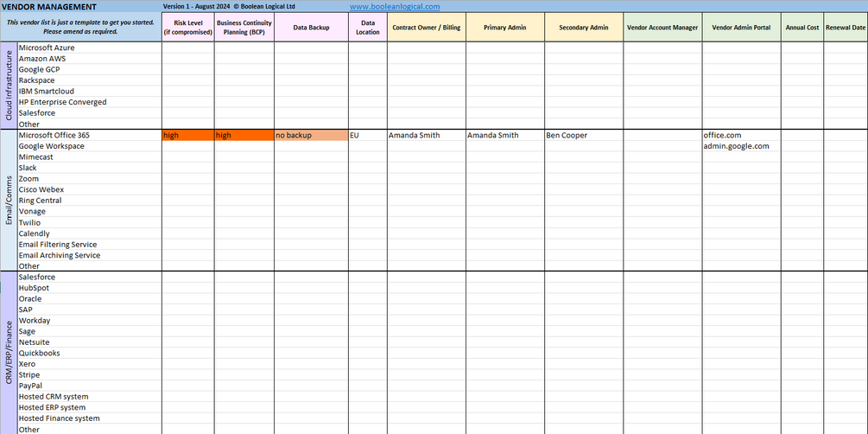Viewport: 868px width, 434px height.
Task: Select the PayPal vendor cell
Action: 90,386
